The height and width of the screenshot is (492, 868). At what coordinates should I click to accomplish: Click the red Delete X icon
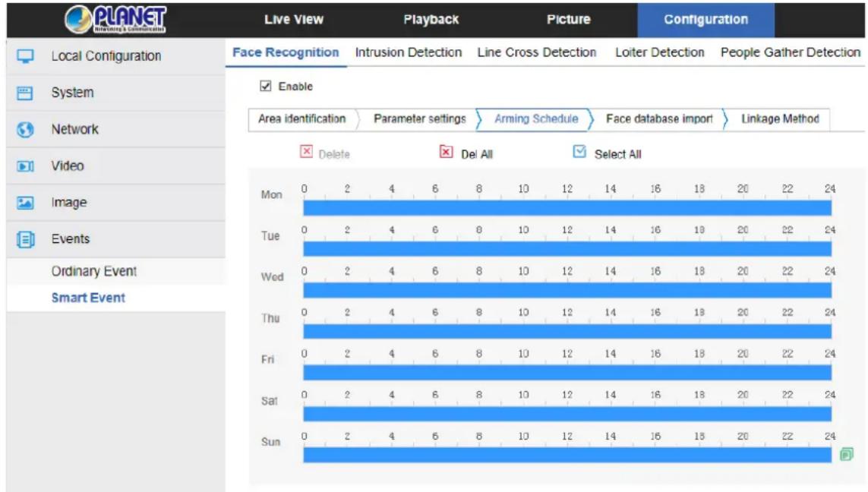tap(306, 152)
